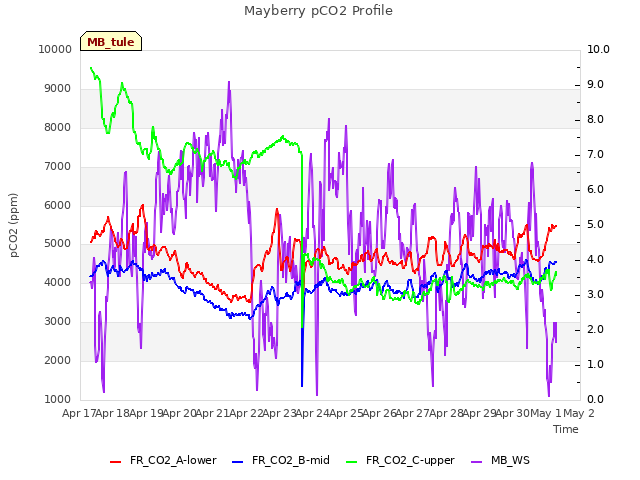Click the 5000 left axis tick label
The height and width of the screenshot is (480, 640).
tap(58, 244)
